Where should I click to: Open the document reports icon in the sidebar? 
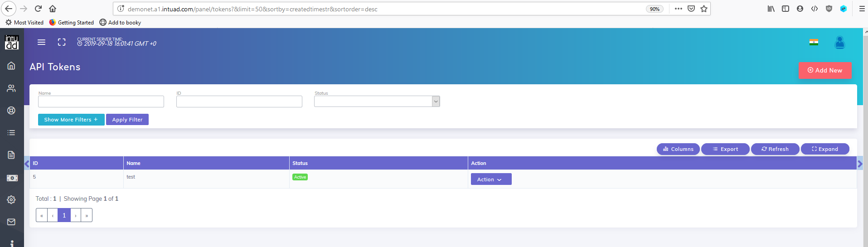tap(11, 155)
